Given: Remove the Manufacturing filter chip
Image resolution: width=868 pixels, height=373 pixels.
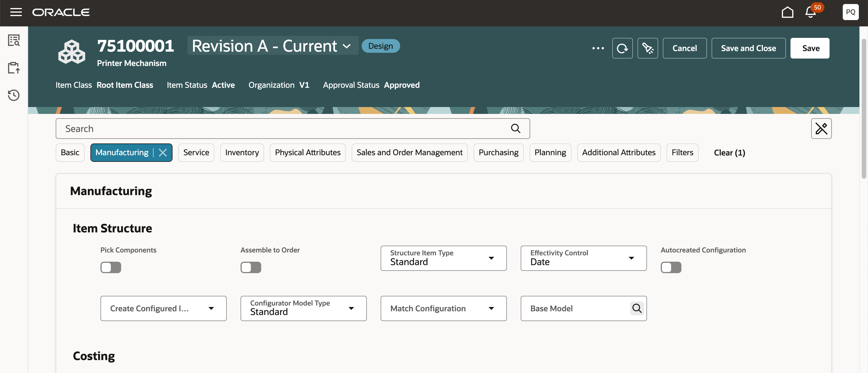Looking at the screenshot, I should (x=163, y=153).
